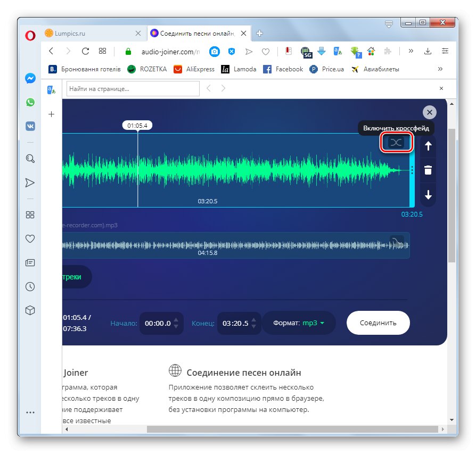Click the green download helper extension
Screen dimensions: 476x454
coord(356,52)
